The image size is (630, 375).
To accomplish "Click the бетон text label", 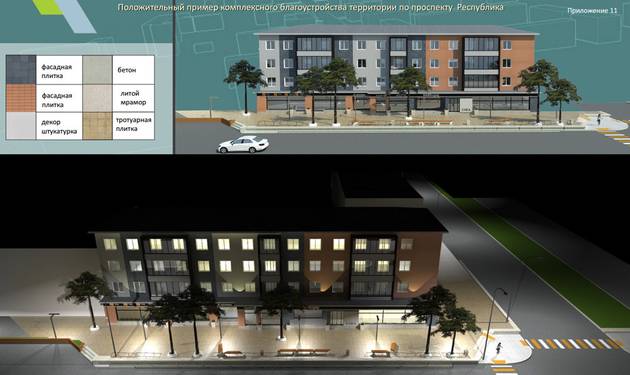I will [x=127, y=70].
